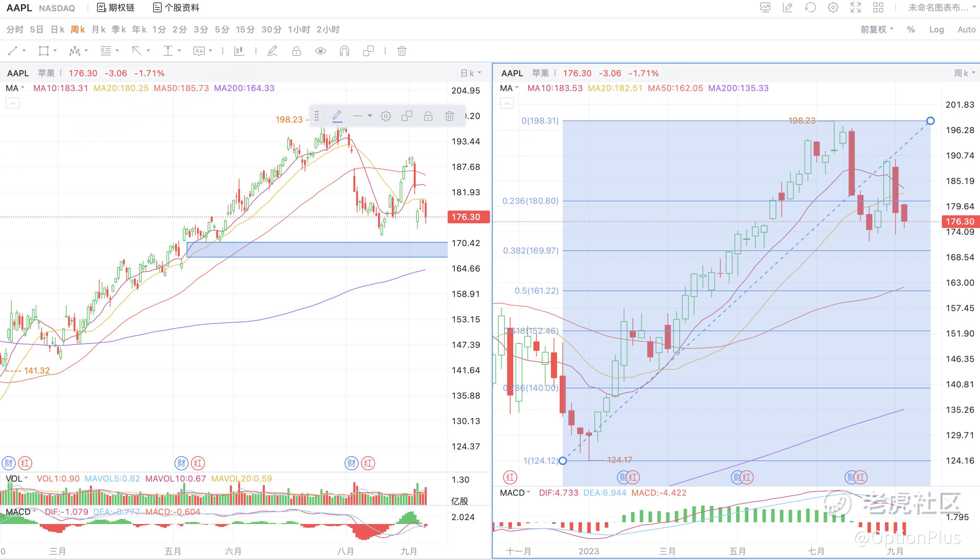Click the copy drawings icon in main toolbar
This screenshot has height=560, width=980.
point(368,51)
